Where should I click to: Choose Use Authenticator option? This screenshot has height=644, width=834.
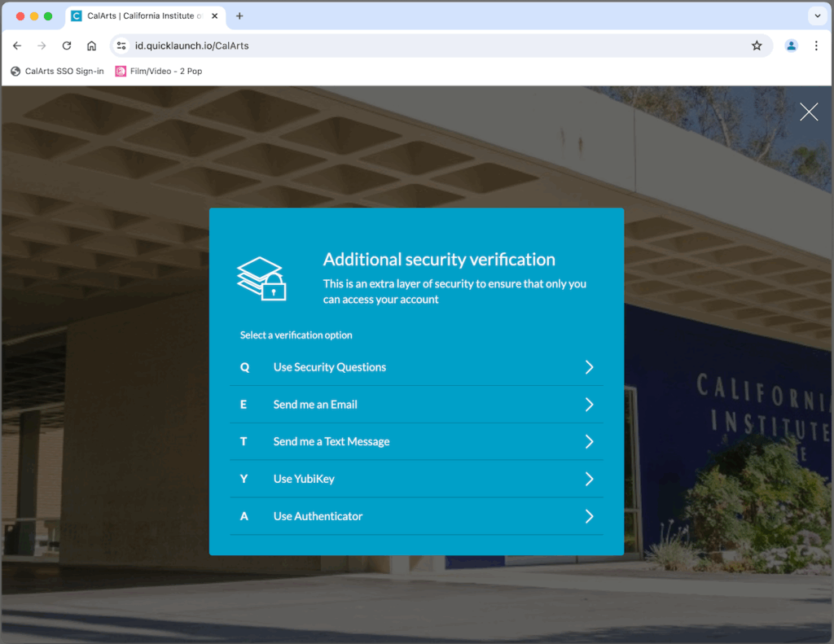(416, 516)
